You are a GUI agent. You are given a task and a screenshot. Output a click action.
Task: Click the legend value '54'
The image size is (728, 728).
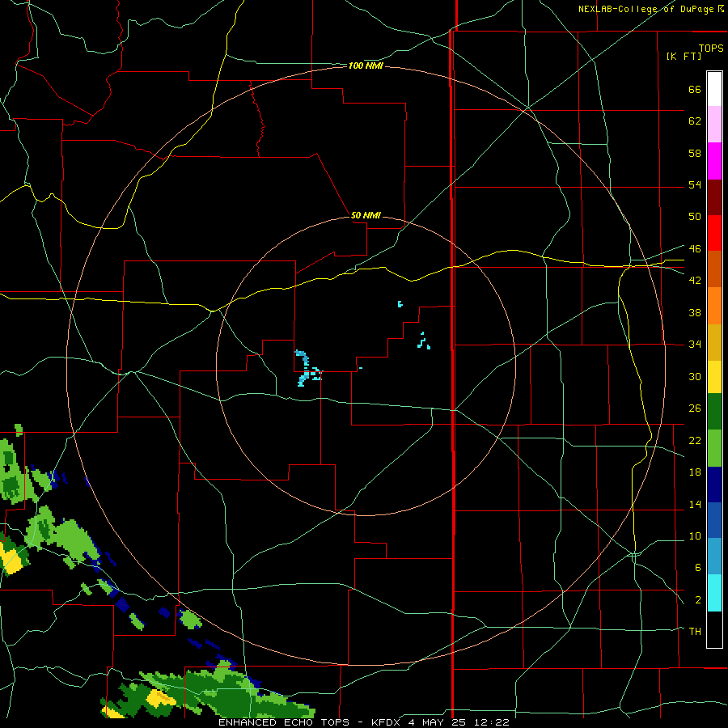(x=695, y=184)
